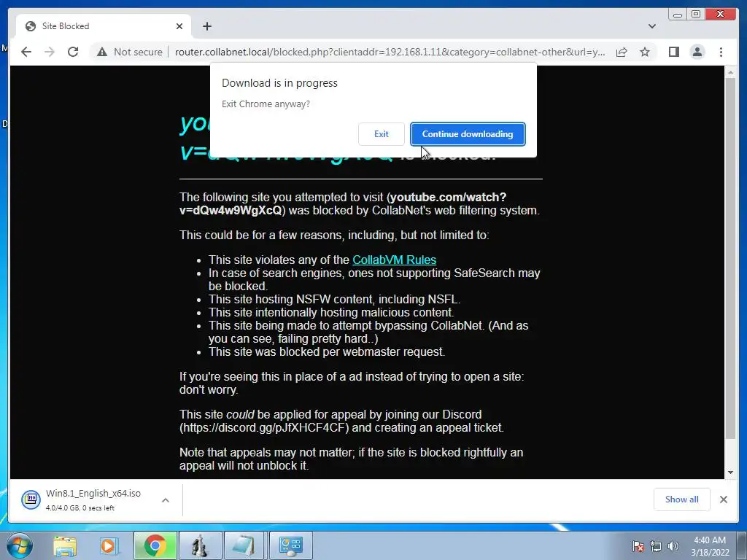This screenshot has width=747, height=560.
Task: Open the notepad-style taskbar icon
Action: click(x=245, y=545)
